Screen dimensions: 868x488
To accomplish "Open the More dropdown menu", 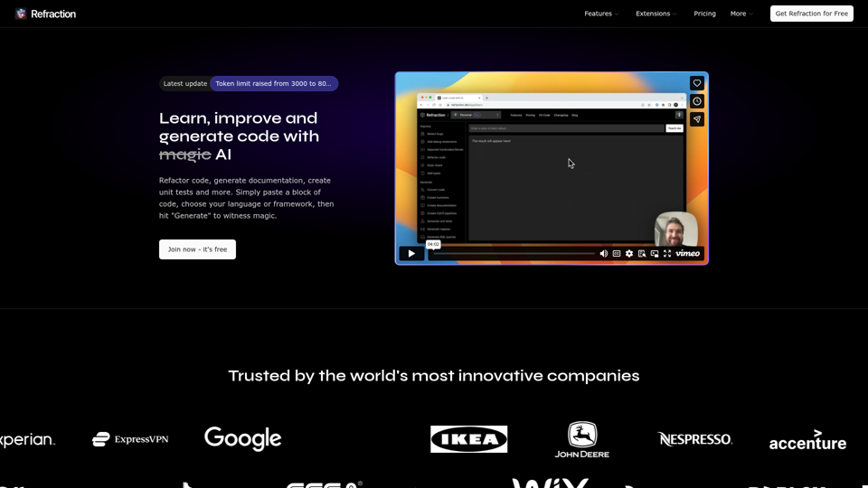I will click(x=741, y=14).
